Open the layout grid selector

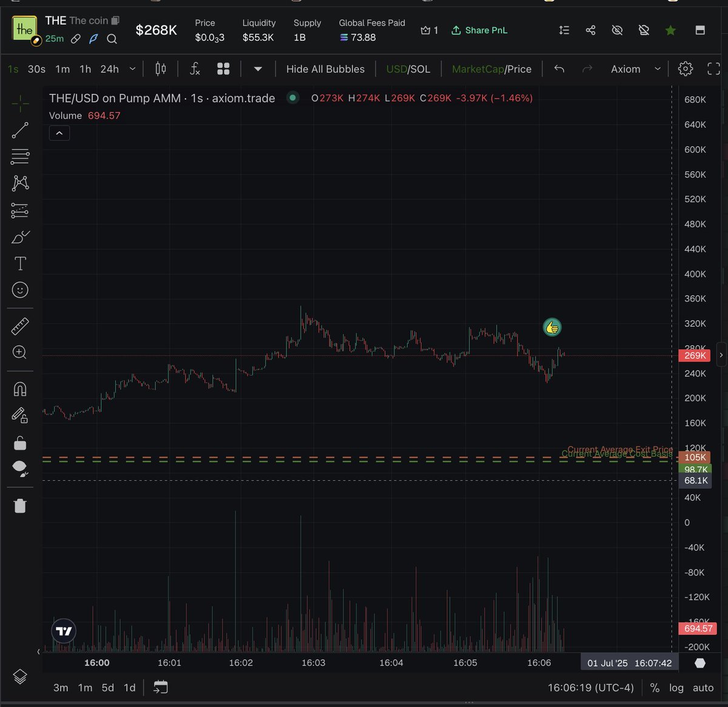tap(223, 69)
